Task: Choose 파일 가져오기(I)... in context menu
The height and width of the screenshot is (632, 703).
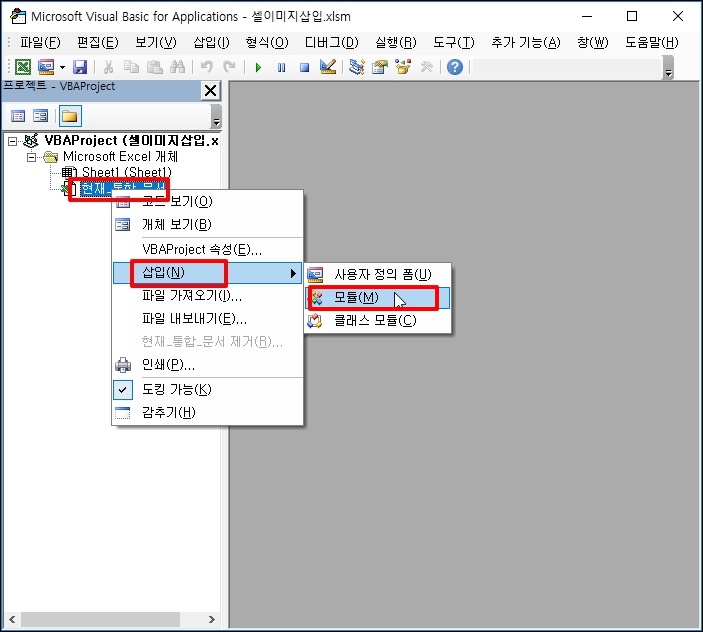Action: pos(208,296)
